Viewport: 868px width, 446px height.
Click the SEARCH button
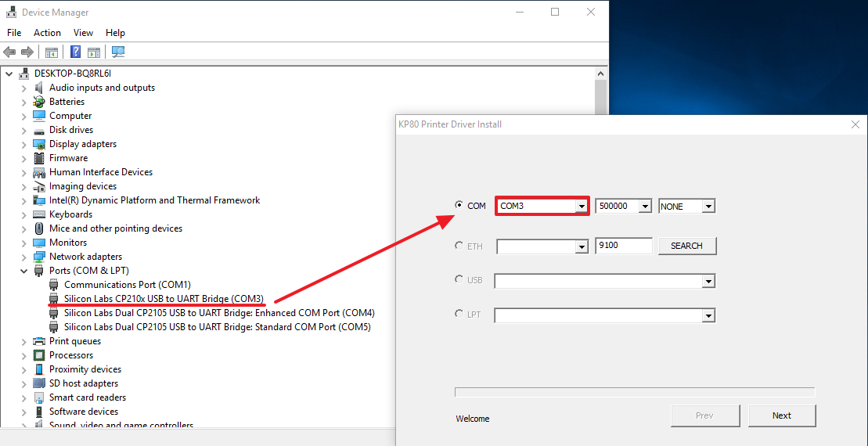pos(687,246)
